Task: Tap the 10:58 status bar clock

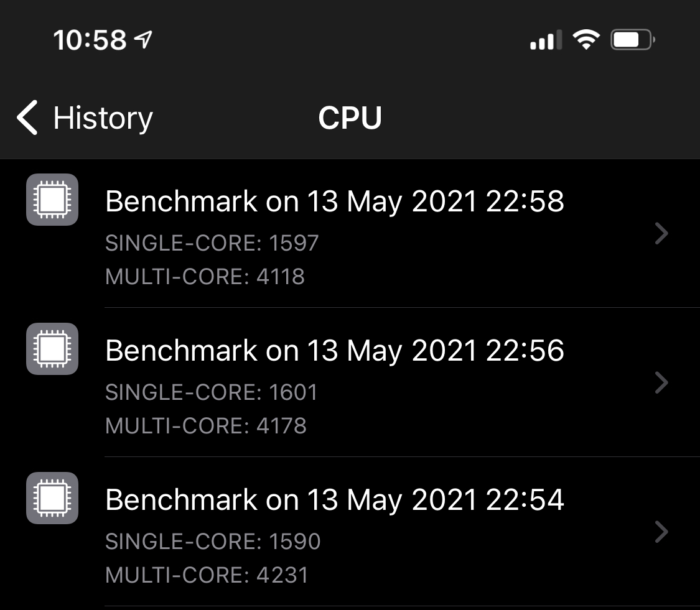Action: 90,41
